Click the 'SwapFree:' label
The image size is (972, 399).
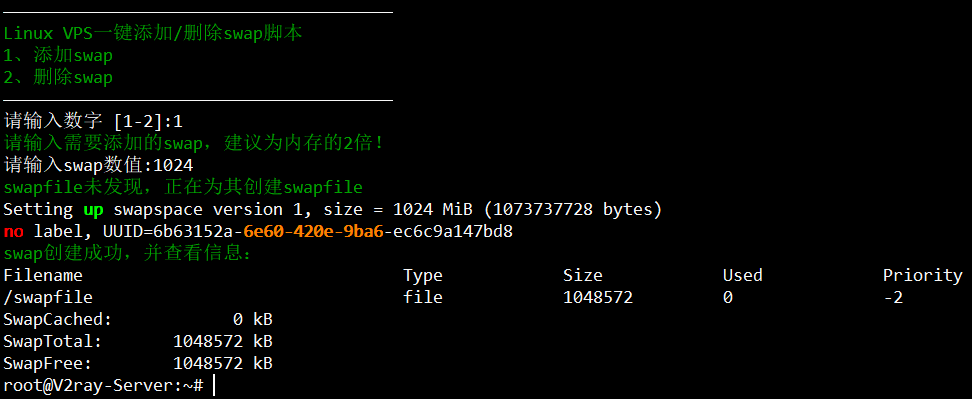pos(48,363)
